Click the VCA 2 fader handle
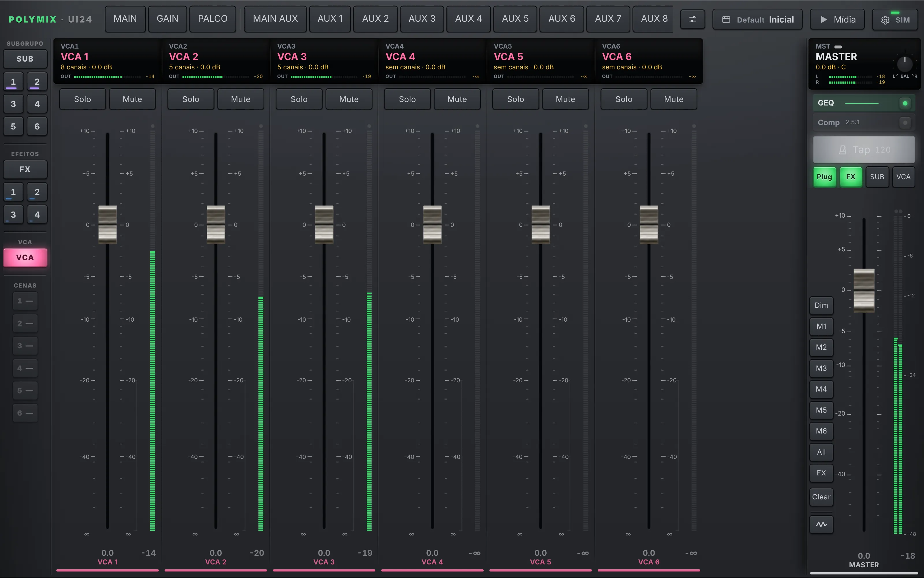 tap(216, 224)
